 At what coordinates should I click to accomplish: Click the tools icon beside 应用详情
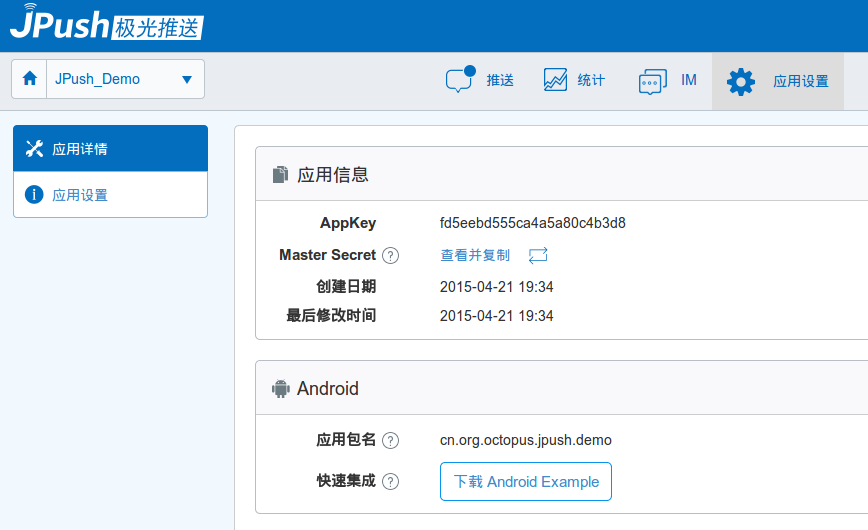34,148
